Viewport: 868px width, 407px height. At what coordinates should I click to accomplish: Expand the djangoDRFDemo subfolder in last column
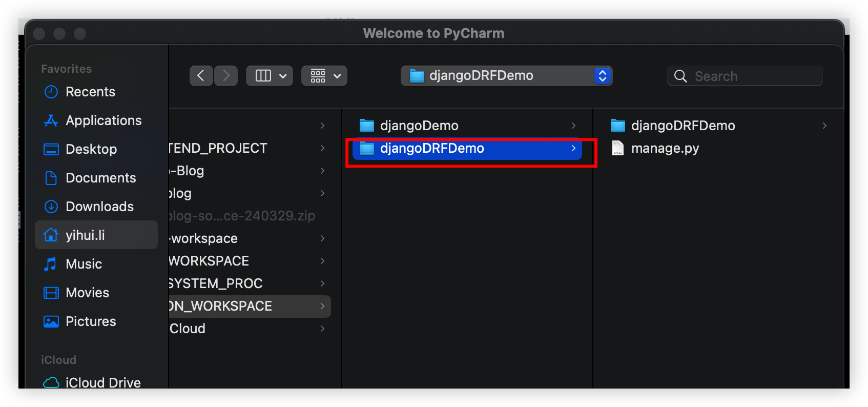coord(824,126)
